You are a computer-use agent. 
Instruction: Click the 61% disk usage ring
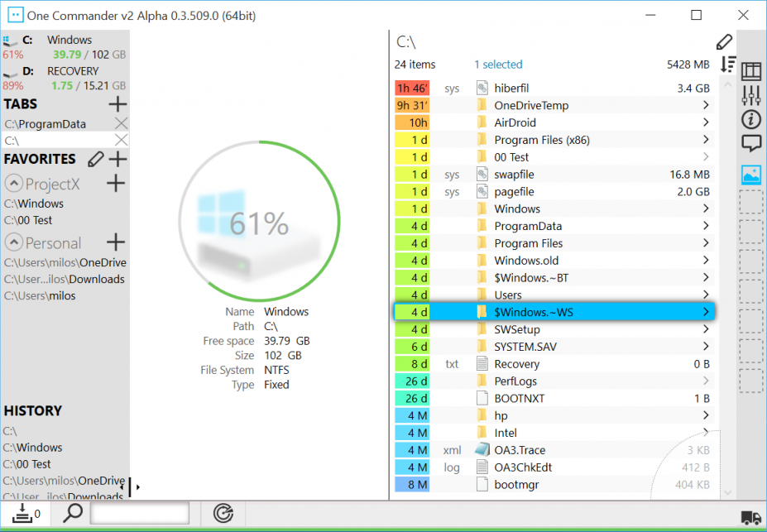point(259,222)
